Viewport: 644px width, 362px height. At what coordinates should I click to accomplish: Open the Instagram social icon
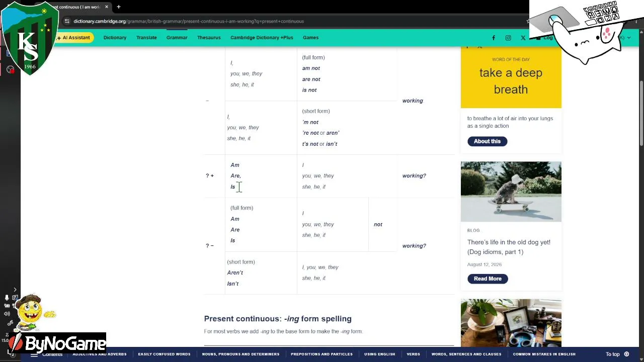[508, 38]
